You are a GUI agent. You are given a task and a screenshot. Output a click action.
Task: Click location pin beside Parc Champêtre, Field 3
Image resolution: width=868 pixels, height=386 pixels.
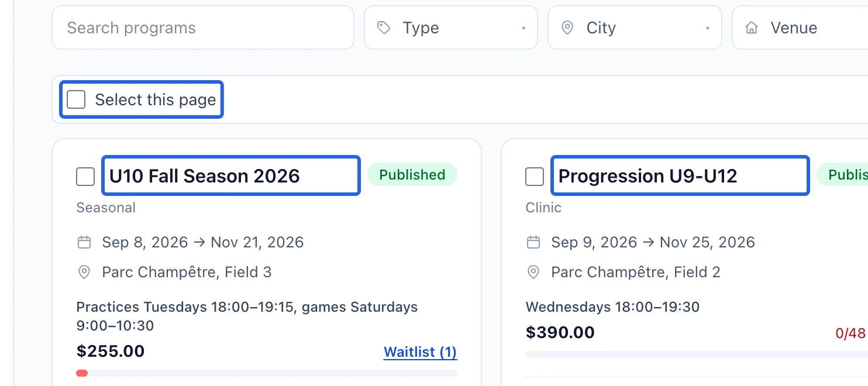click(x=84, y=272)
